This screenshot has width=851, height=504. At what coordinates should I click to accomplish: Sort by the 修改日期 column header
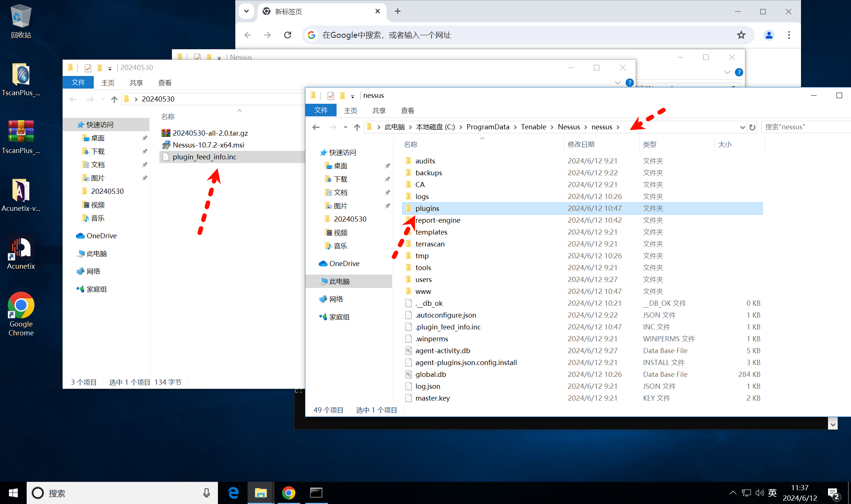[x=581, y=144]
